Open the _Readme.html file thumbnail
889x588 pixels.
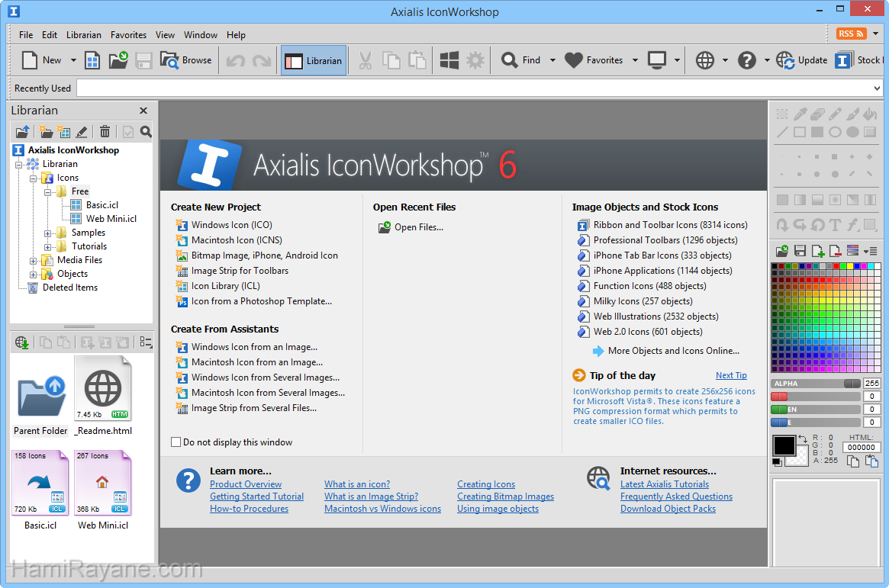(x=102, y=389)
